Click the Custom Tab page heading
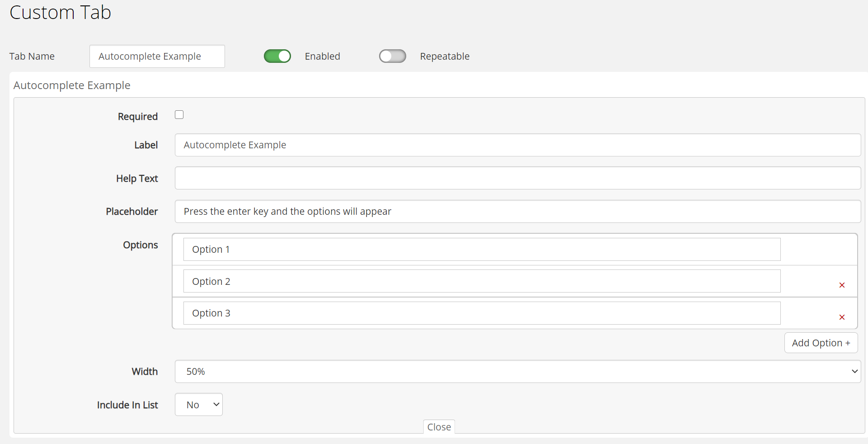 coord(60,13)
